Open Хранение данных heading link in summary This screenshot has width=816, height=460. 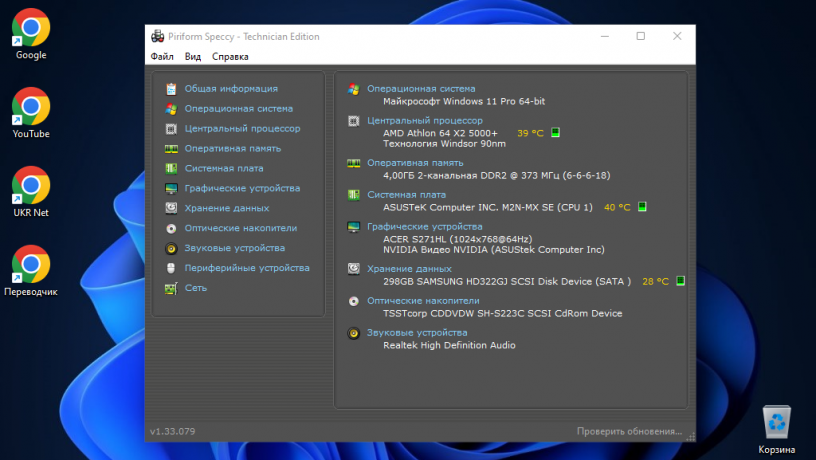click(409, 269)
